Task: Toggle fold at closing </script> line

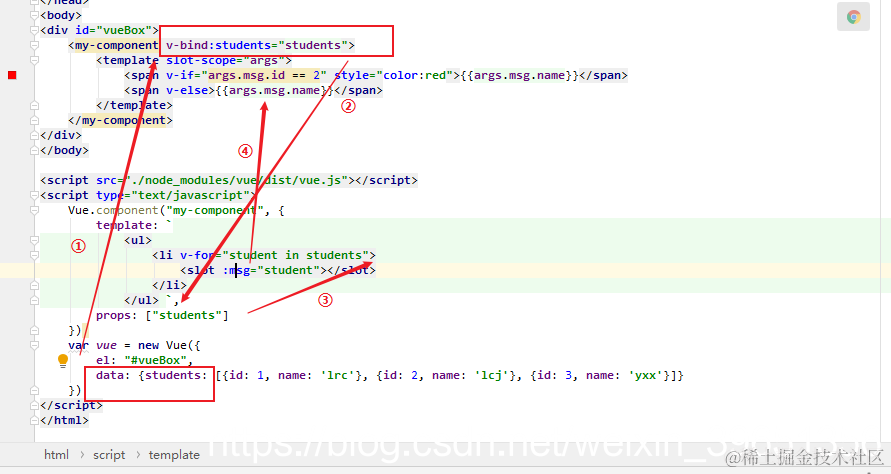Action: [34, 405]
